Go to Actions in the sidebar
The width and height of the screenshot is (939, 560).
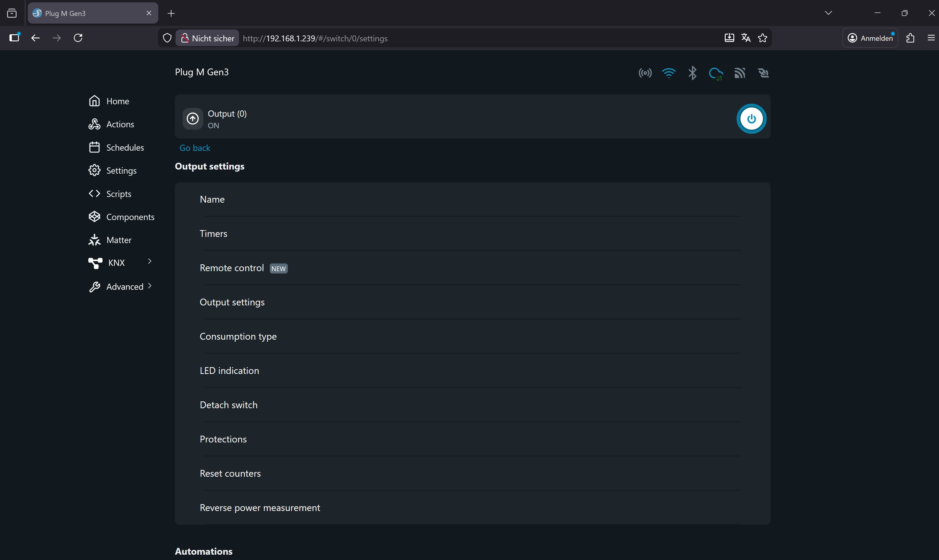tap(120, 124)
